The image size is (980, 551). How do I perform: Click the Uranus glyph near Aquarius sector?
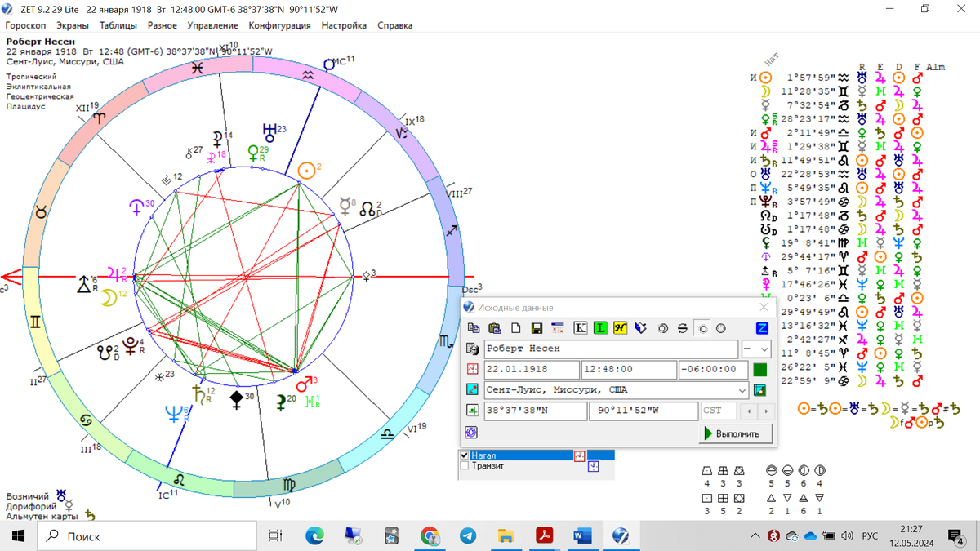click(x=269, y=131)
